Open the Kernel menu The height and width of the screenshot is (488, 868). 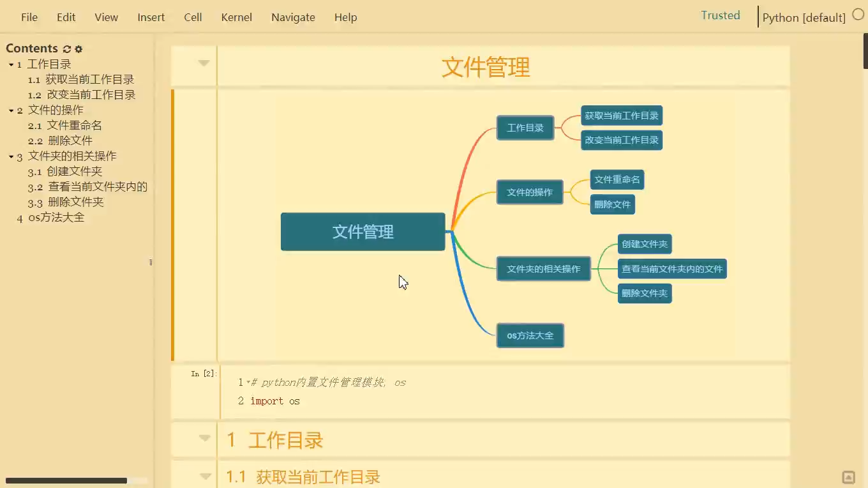coord(237,17)
